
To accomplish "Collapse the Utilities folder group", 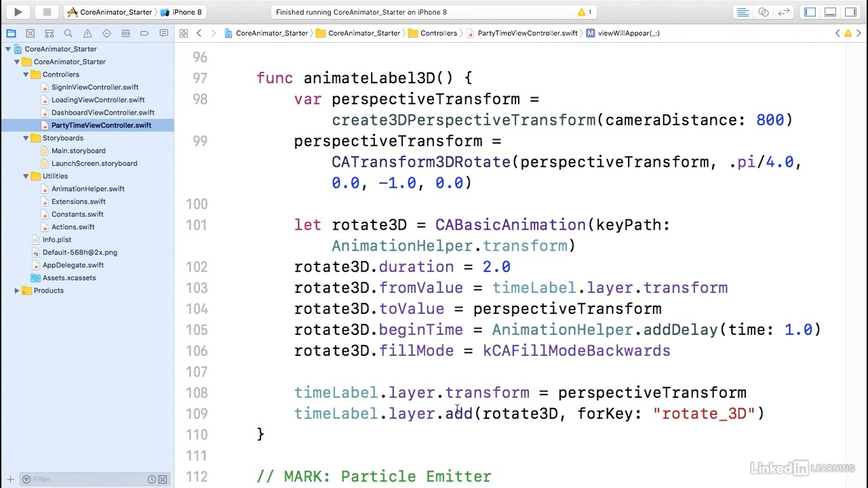I will click(x=26, y=176).
